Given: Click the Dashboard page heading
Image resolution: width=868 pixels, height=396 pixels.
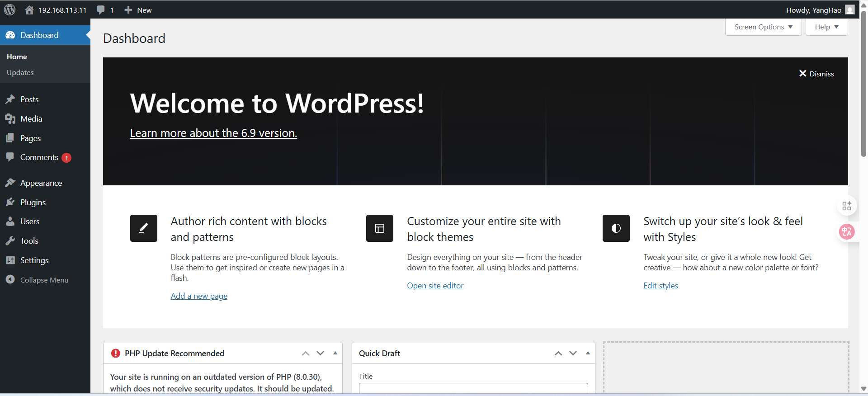Looking at the screenshot, I should (x=134, y=38).
